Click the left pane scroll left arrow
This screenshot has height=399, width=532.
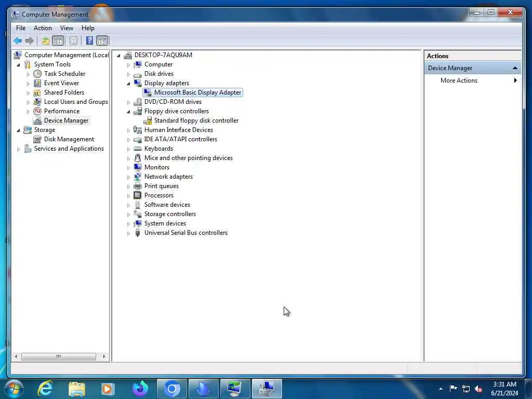(x=16, y=356)
